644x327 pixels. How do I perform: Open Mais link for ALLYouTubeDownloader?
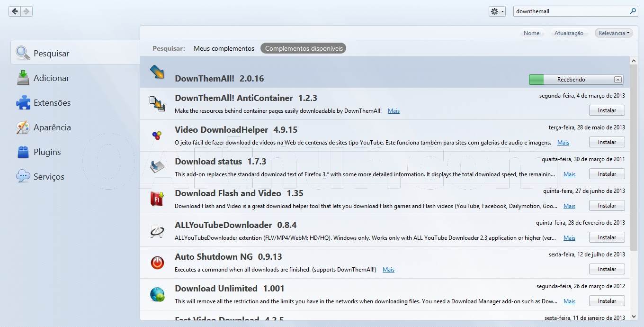click(569, 238)
